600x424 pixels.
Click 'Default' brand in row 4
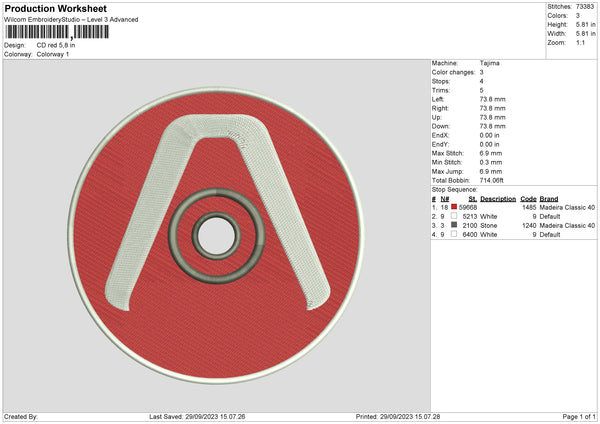(550, 235)
